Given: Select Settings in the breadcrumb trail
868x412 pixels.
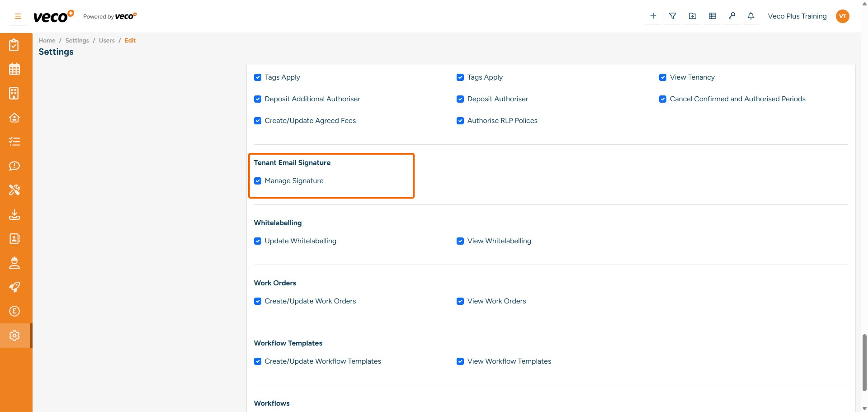Looking at the screenshot, I should (77, 40).
